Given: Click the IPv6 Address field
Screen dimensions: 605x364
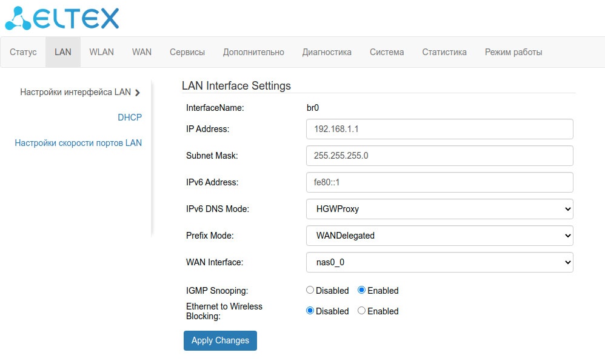Looking at the screenshot, I should coord(440,182).
